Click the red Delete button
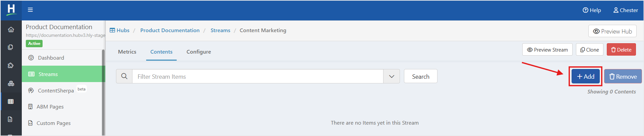Screen dimensions: 644x136 (x=621, y=50)
